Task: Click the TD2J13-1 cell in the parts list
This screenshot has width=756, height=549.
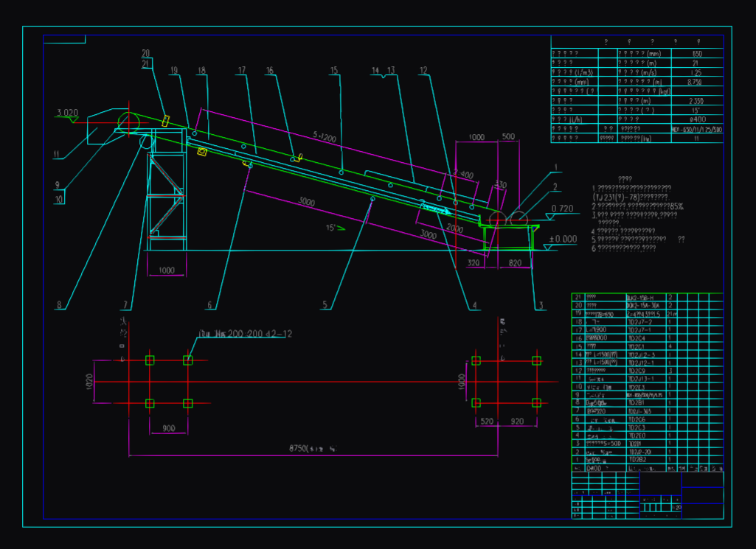Action: click(x=641, y=379)
